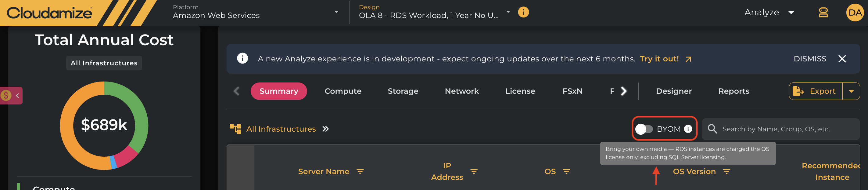The width and height of the screenshot is (868, 190).
Task: Switch to the Compute tab
Action: (x=343, y=91)
